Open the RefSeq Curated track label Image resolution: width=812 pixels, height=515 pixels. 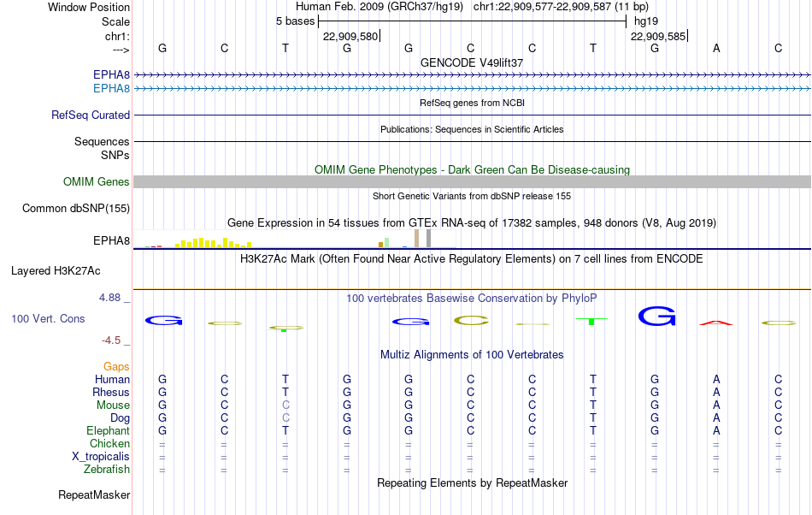pyautogui.click(x=91, y=115)
